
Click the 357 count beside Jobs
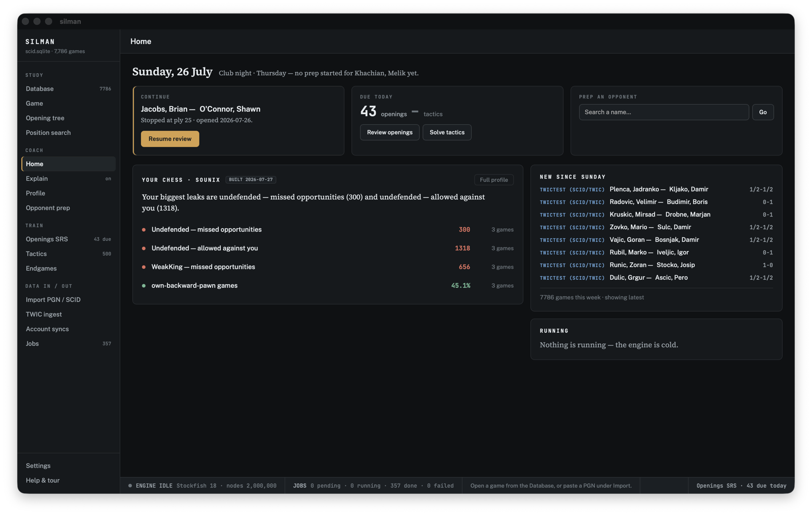(x=107, y=344)
